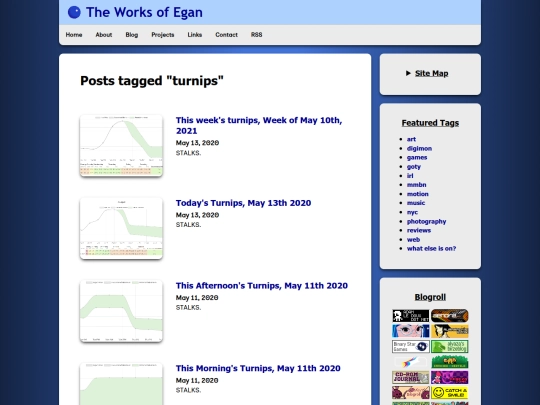Select the "art" featured tag
Viewport: 540px width, 405px height.
click(x=411, y=139)
